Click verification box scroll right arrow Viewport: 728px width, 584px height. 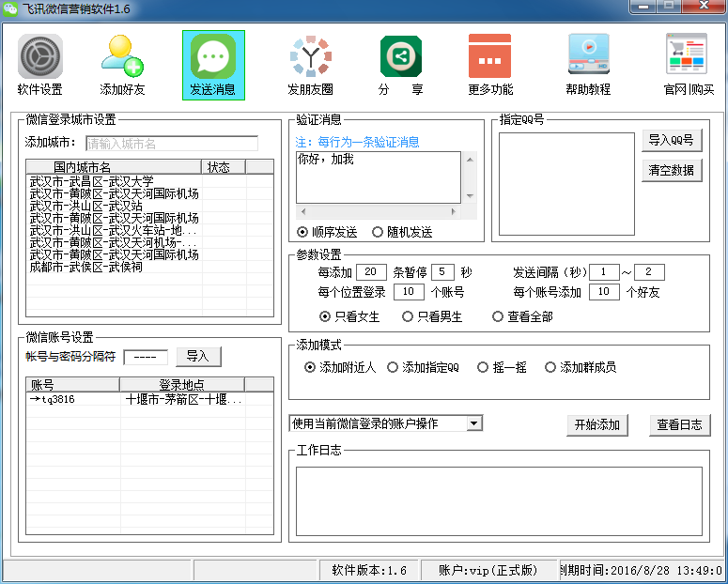[454, 211]
